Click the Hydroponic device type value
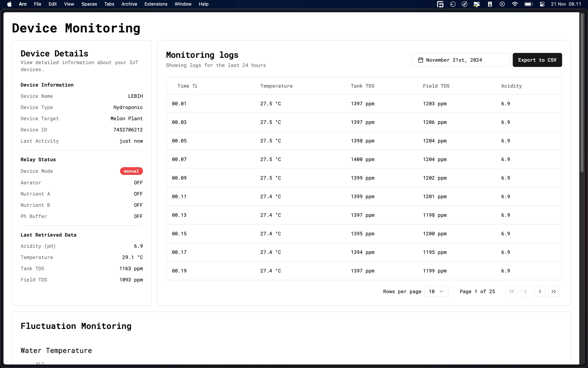The width and height of the screenshot is (588, 368). point(128,107)
